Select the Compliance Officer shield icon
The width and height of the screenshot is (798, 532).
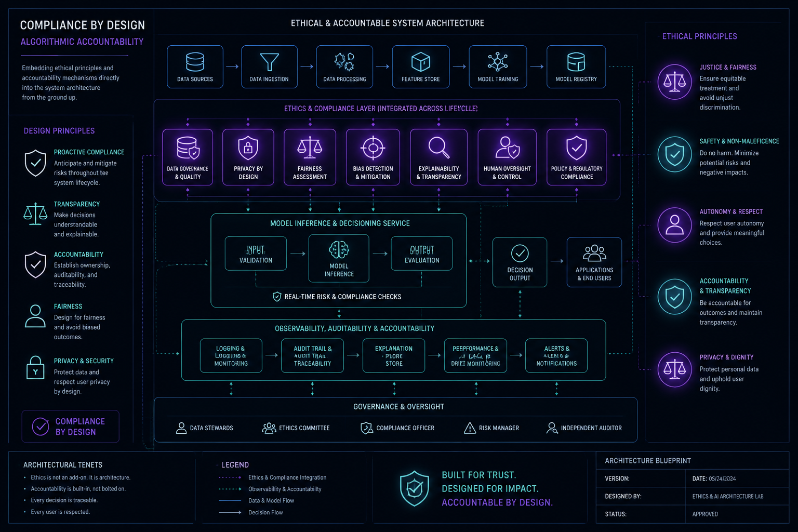point(367,428)
